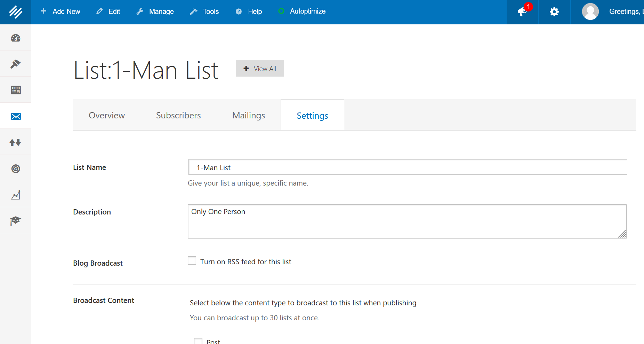Expand the Manage menu
Screen dimensions: 644x344
(x=155, y=11)
